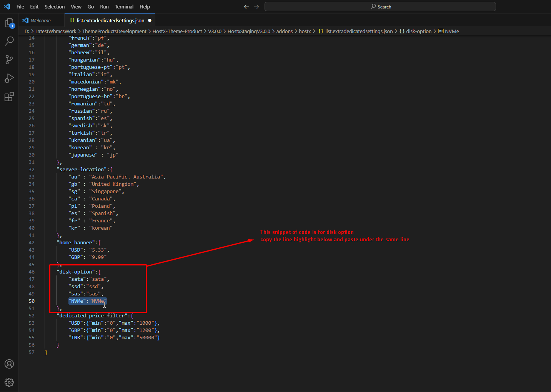Open the Explorer view in activity bar
The image size is (551, 392).
(x=9, y=23)
